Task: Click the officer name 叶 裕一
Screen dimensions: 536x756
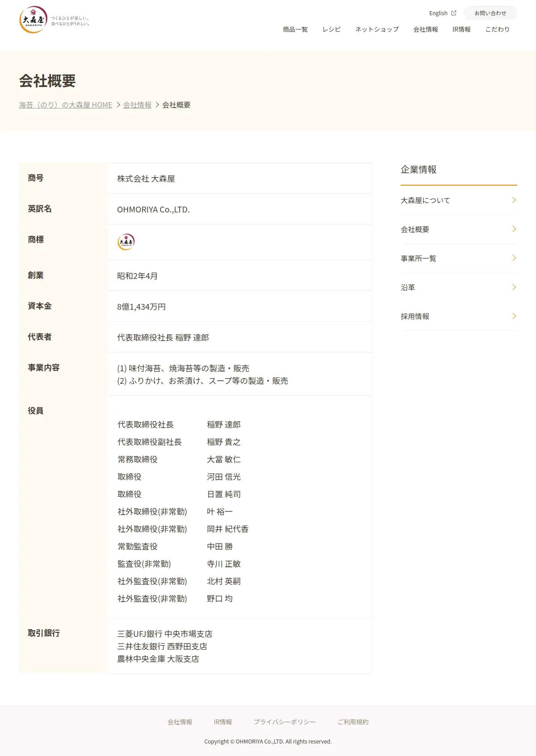Action: [x=220, y=511]
